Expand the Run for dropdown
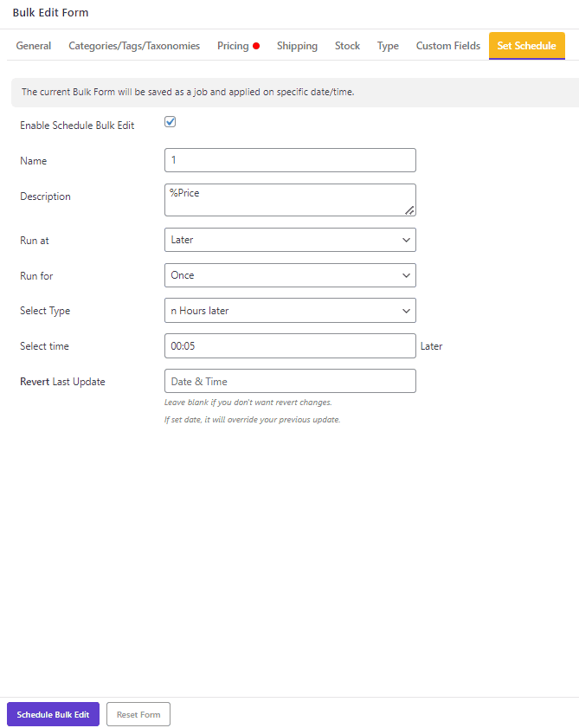The image size is (579, 728). tap(290, 275)
